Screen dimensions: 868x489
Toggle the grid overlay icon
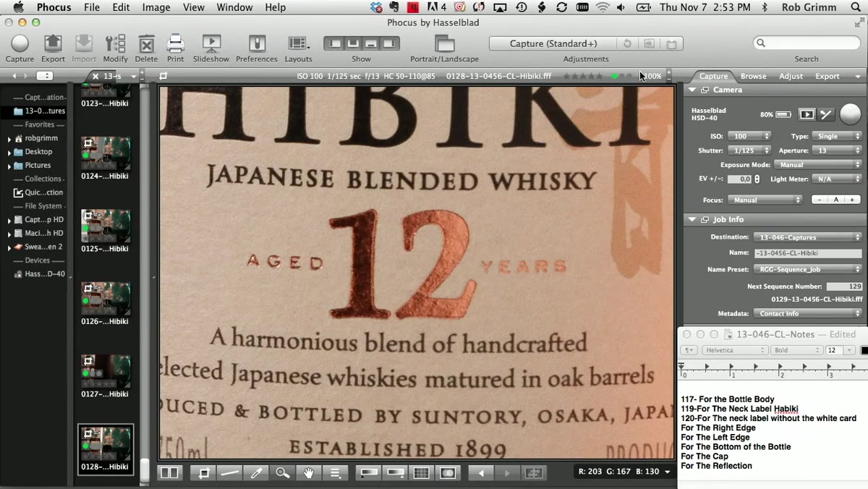[422, 472]
